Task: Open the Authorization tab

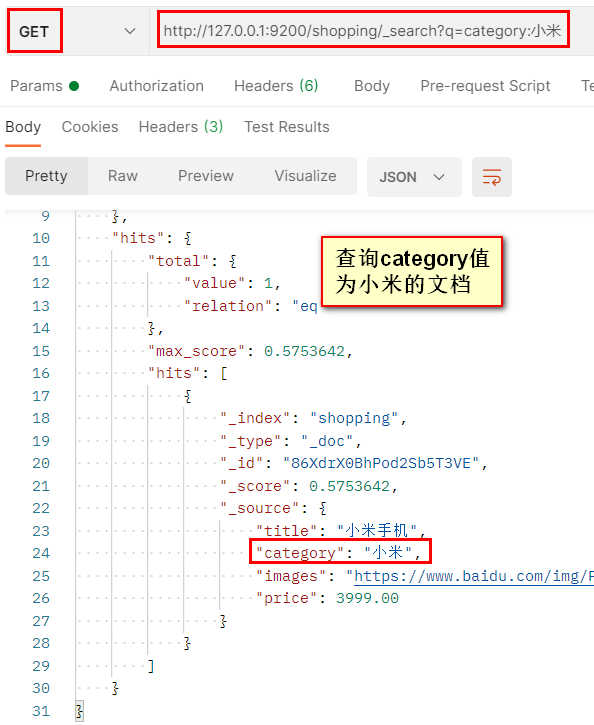Action: 156,86
